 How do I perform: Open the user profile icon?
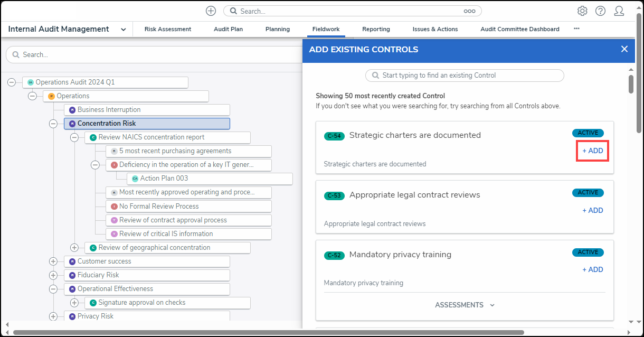[619, 11]
